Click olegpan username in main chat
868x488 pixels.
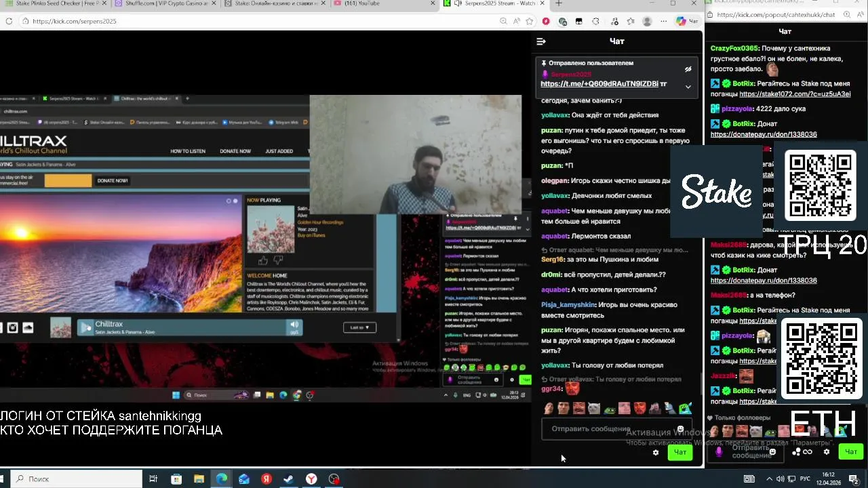[555, 181]
